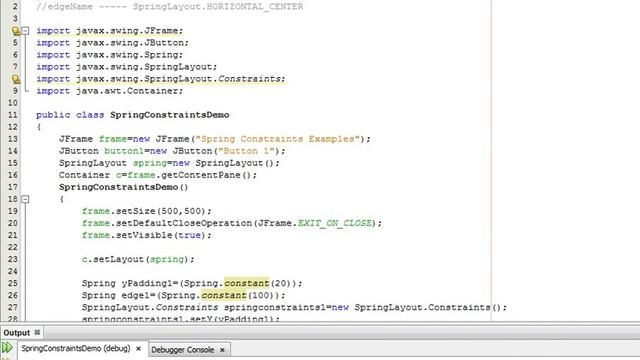Click the c.setLayout(spring) statement
This screenshot has height=360, width=640.
coord(138,259)
